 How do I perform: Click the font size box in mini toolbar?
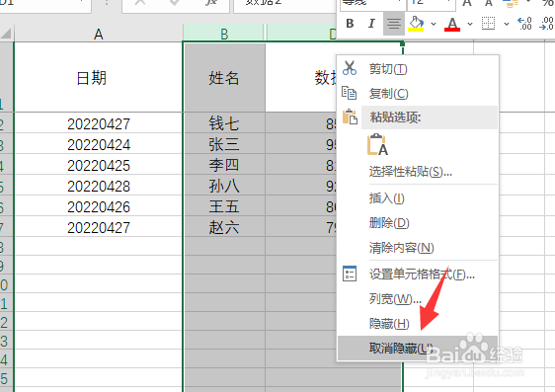point(431,4)
